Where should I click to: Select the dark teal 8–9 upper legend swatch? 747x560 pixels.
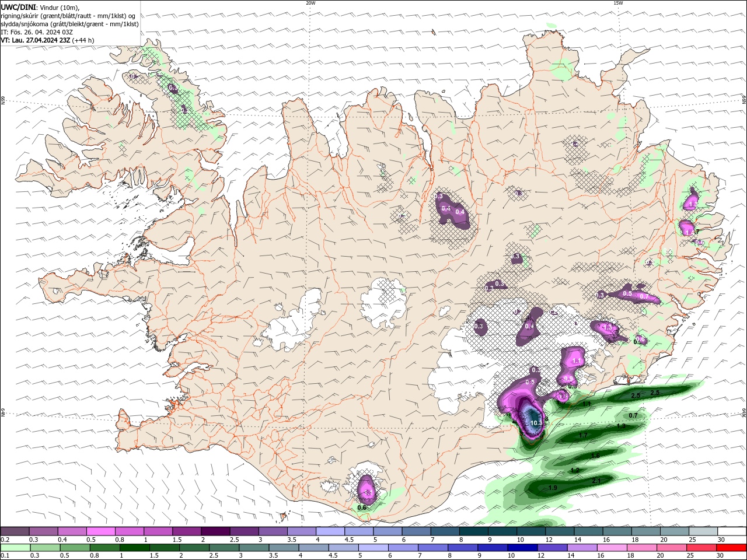tap(473, 531)
